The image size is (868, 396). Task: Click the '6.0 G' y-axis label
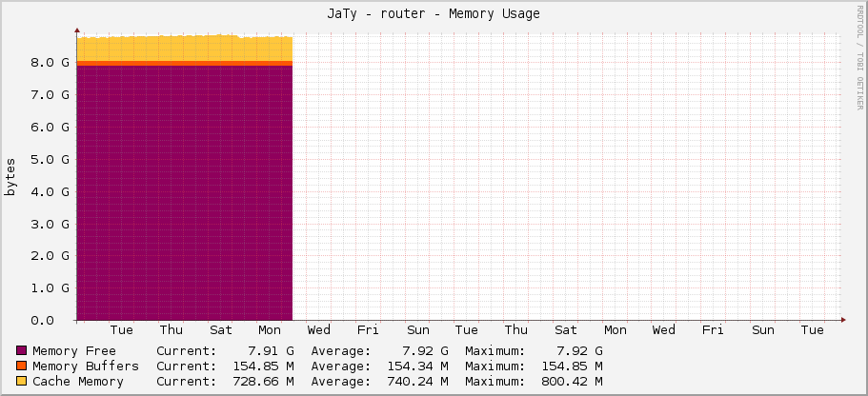pyautogui.click(x=50, y=127)
